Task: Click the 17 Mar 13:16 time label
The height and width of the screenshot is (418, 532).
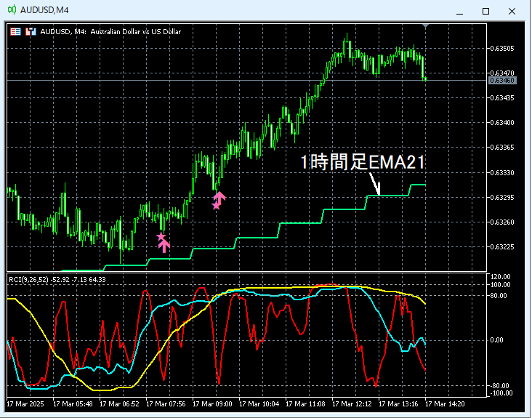Action: coord(398,404)
